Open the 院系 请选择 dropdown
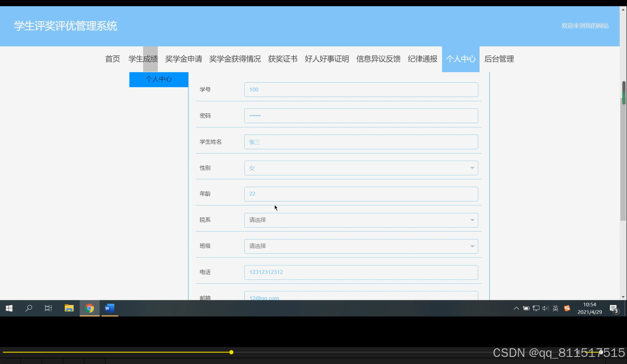627x364 pixels. pyautogui.click(x=361, y=220)
